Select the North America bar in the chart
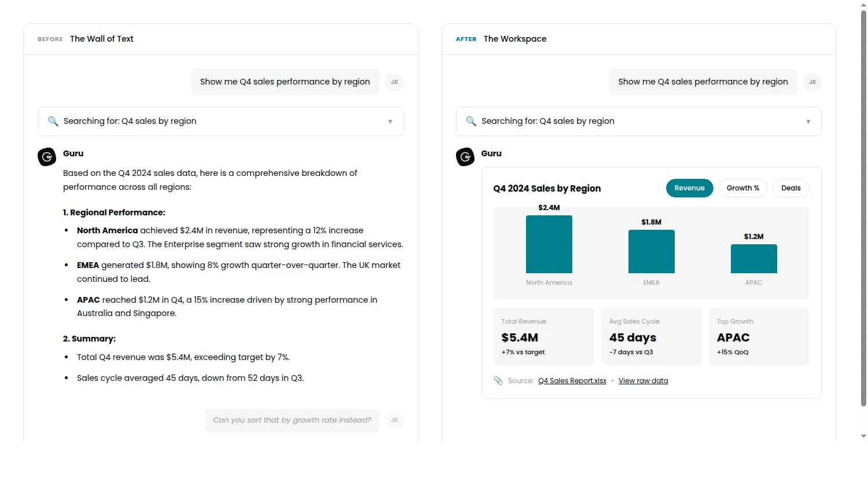The width and height of the screenshot is (868, 492). pyautogui.click(x=549, y=244)
